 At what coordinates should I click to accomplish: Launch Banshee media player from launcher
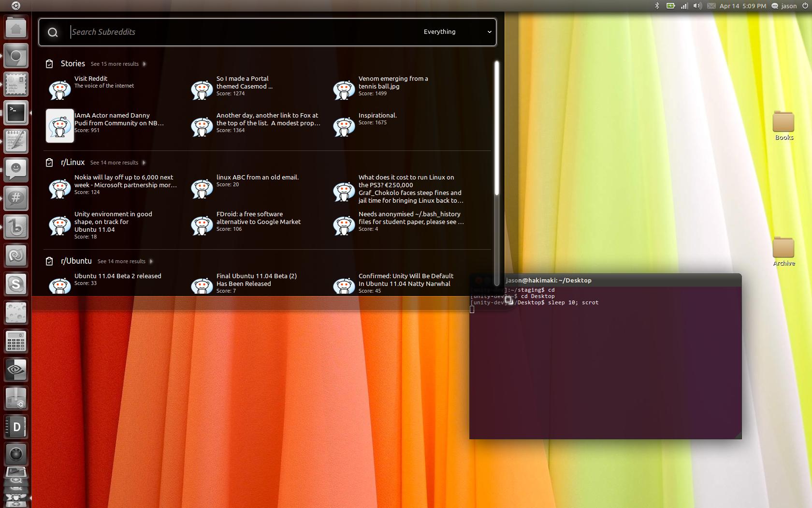pyautogui.click(x=15, y=227)
